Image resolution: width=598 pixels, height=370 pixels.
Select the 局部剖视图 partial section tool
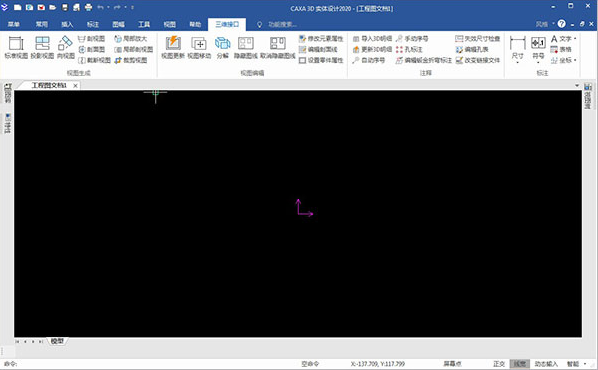pos(133,49)
